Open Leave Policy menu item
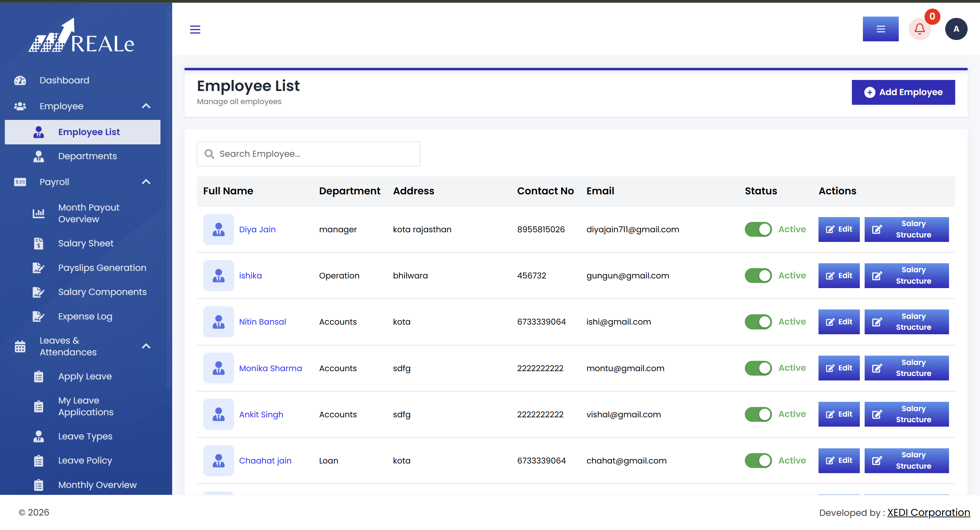The image size is (980, 530). coord(83,461)
